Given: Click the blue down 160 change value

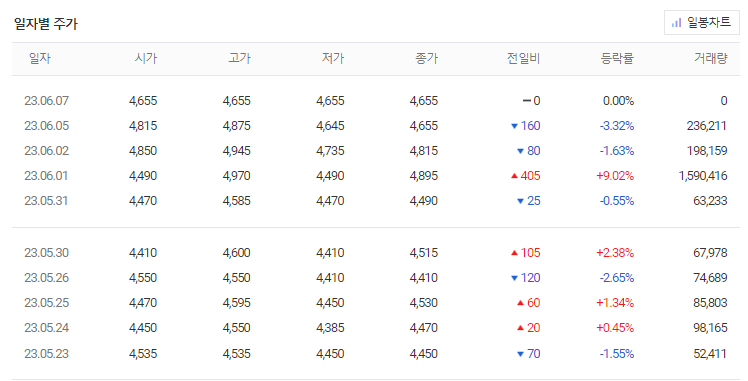Looking at the screenshot, I should pos(526,126).
